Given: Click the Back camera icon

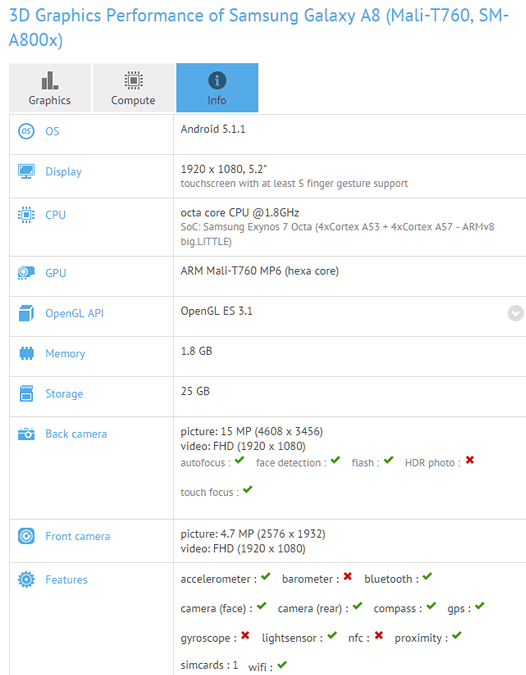Looking at the screenshot, I should (26, 434).
